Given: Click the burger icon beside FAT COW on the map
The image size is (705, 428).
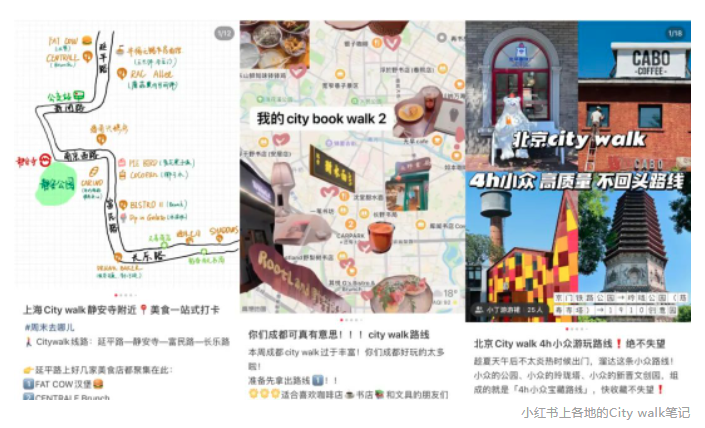Looking at the screenshot, I should (87, 40).
